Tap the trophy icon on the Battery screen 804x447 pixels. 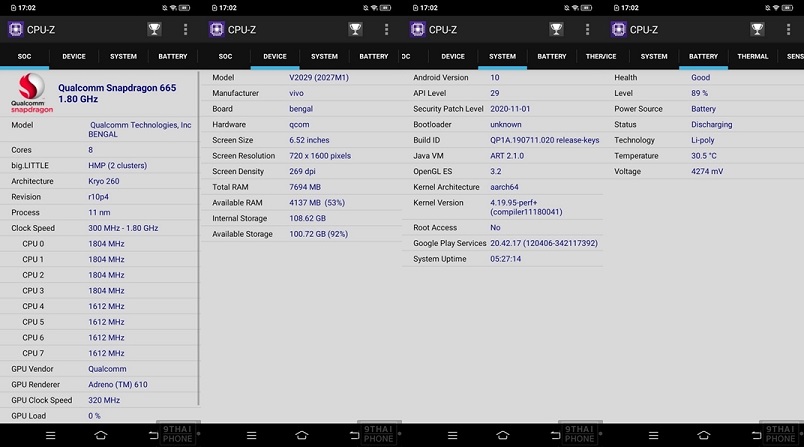point(757,29)
